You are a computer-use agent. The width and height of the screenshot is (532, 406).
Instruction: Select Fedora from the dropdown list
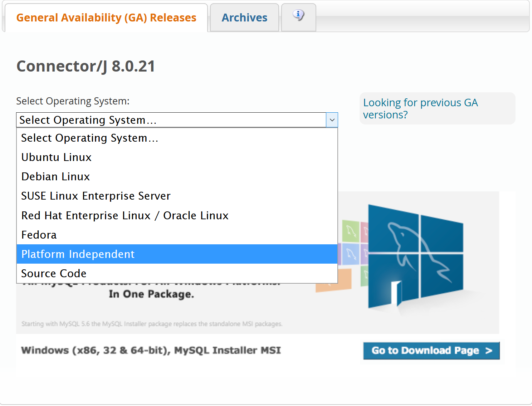pos(177,235)
